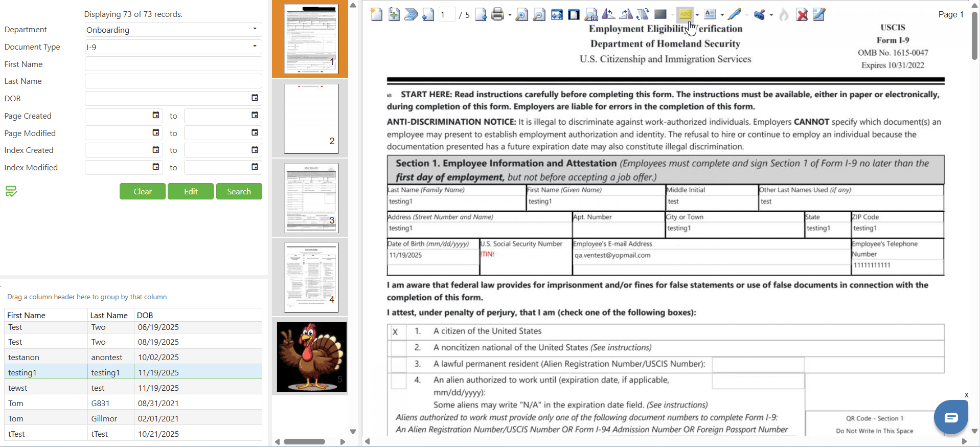The width and height of the screenshot is (980, 447).
Task: Click the Last Name search field
Action: 173,81
